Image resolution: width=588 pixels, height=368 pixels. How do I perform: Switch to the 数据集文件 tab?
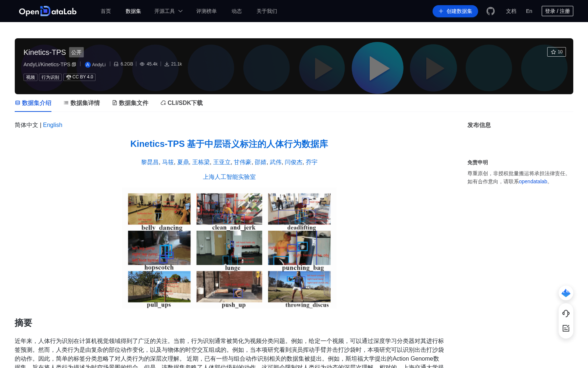pos(130,103)
